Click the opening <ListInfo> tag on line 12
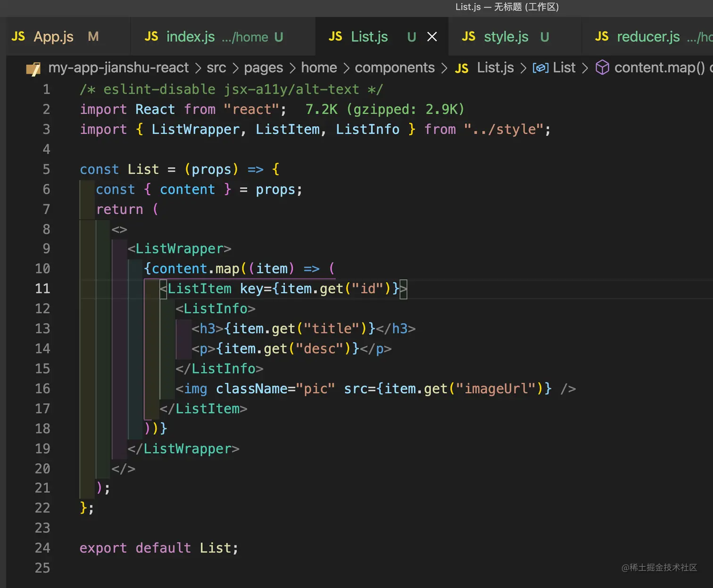Viewport: 713px width, 588px height. pos(216,308)
